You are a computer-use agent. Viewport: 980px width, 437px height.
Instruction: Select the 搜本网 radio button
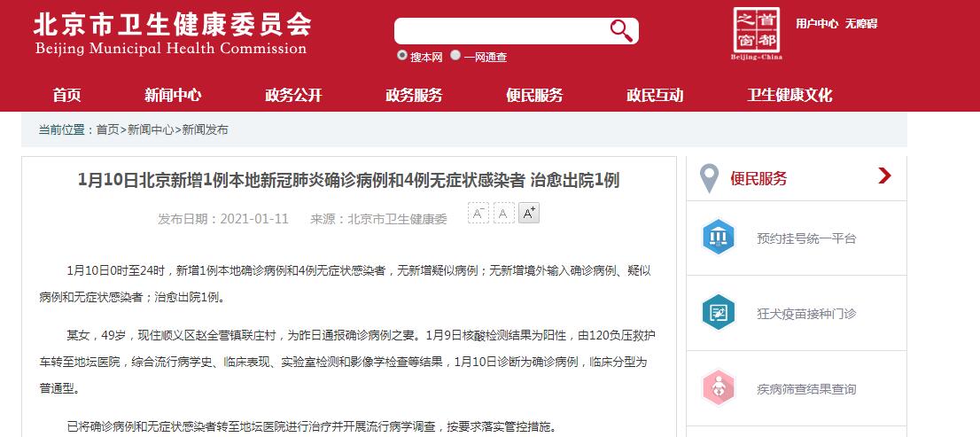[402, 56]
